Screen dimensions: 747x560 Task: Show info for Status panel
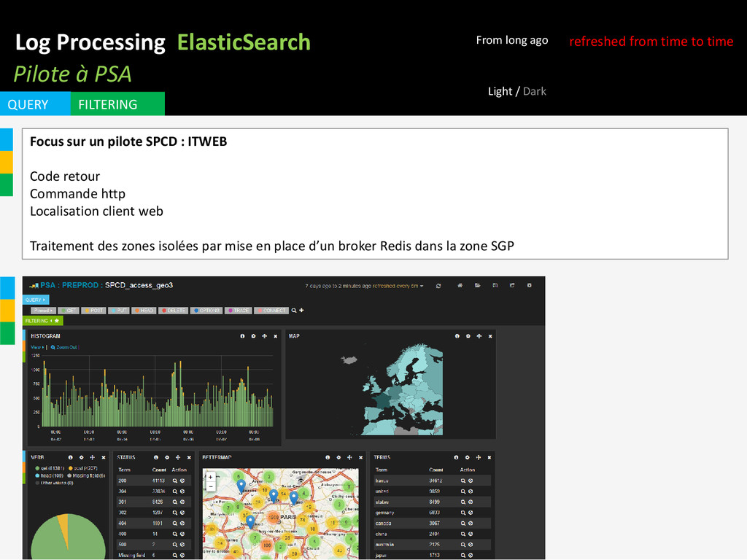click(156, 457)
